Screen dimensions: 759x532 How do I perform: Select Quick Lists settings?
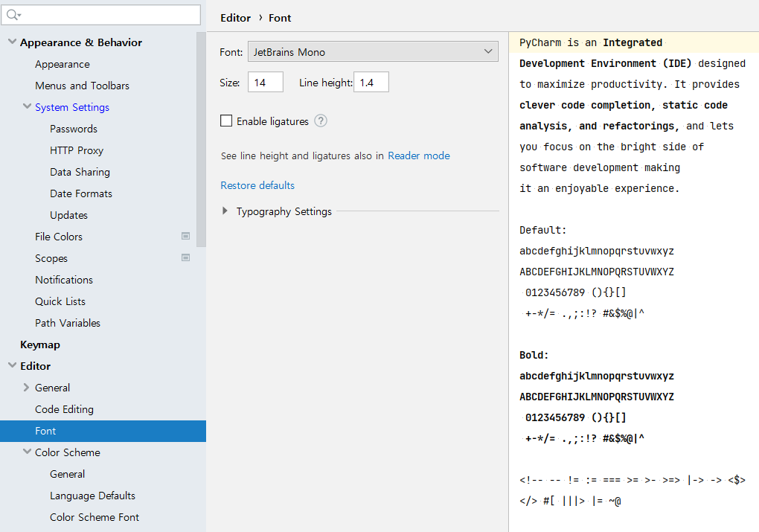point(60,301)
